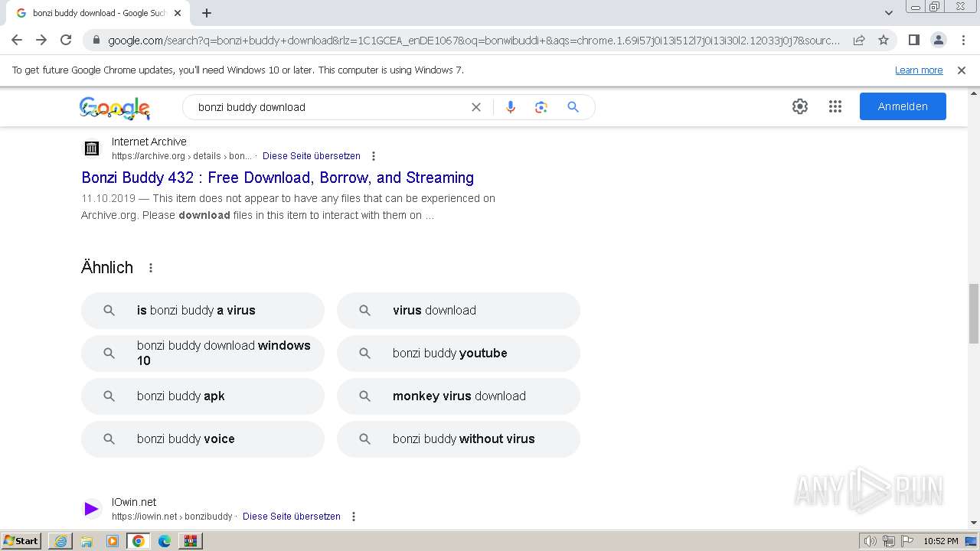The width and height of the screenshot is (980, 551).
Task: Launch Microsoft Edge from taskbar
Action: tap(165, 541)
